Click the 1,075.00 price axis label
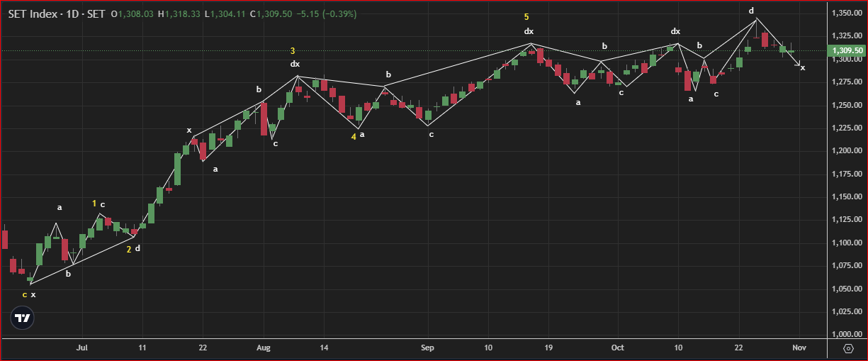Viewport: 868px width, 361px height. point(847,266)
